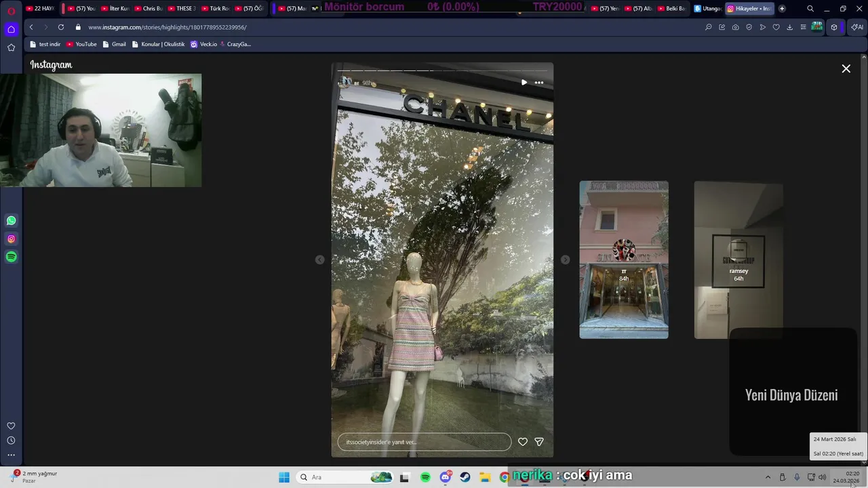Open the bookmarks star in the sidebar
Viewport: 868px width, 488px height.
pos(12,47)
